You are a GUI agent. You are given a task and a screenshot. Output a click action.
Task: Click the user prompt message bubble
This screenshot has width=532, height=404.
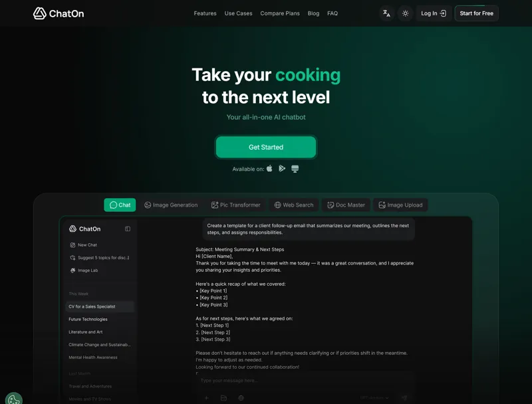pos(308,229)
